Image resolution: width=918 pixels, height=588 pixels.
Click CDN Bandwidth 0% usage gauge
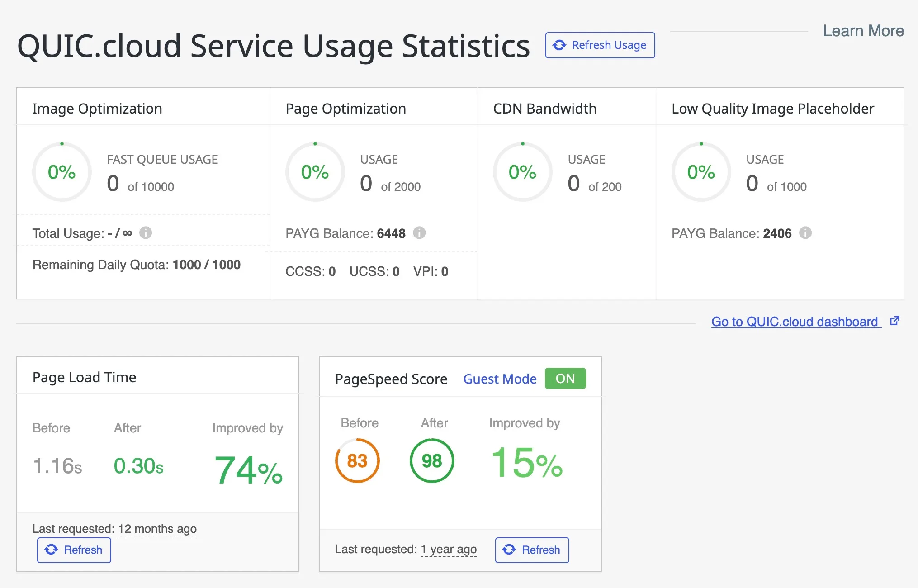tap(522, 172)
